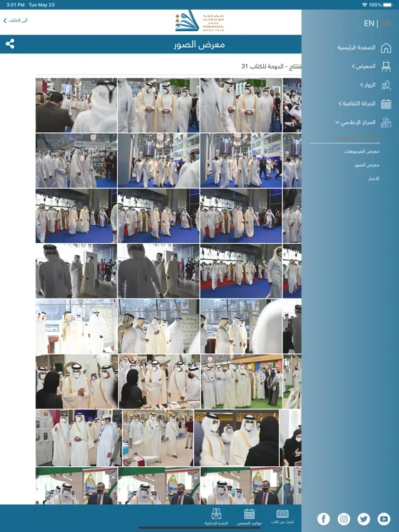Go to الصفحة الرئيسية in the sidebar
This screenshot has height=532, width=399.
(356, 48)
